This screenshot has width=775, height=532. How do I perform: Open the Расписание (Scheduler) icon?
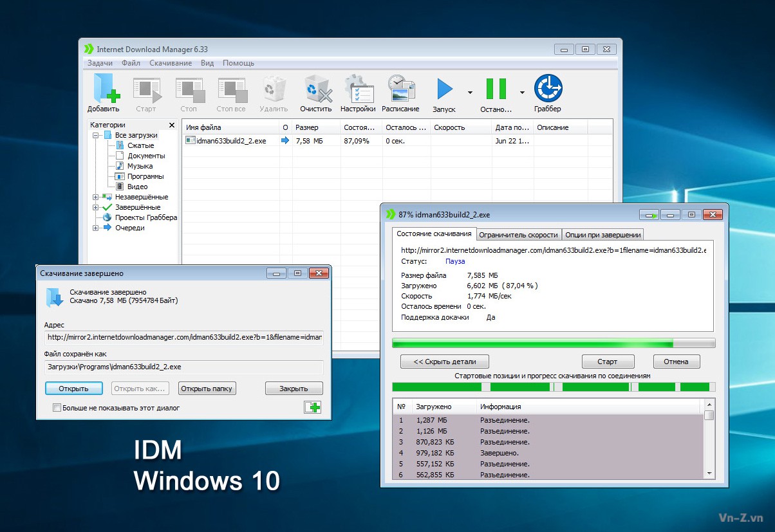[x=400, y=90]
